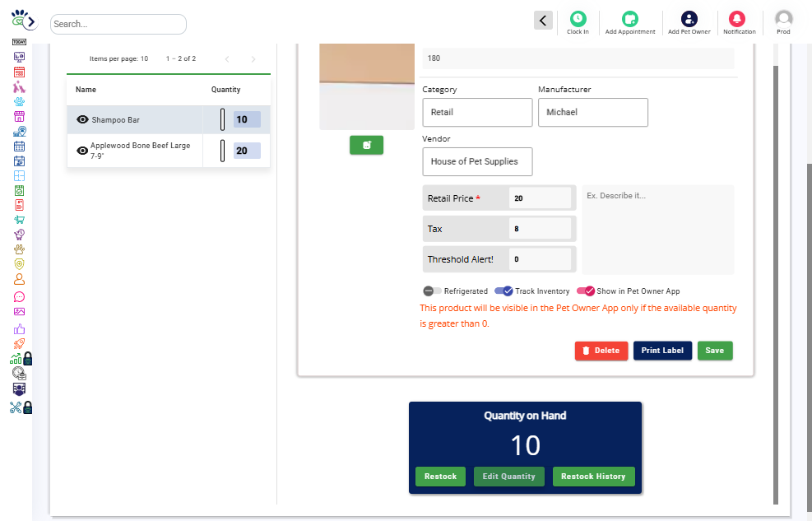Click the eye icon for Shampoo Bar
This screenshot has height=521, width=812.
(82, 119)
